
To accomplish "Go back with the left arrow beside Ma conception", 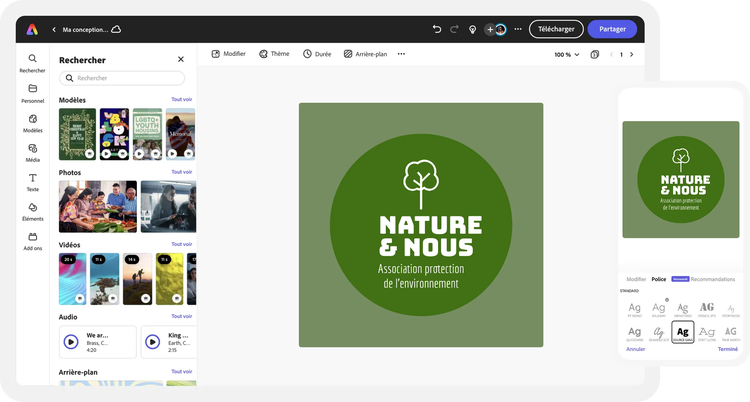I will pos(54,30).
